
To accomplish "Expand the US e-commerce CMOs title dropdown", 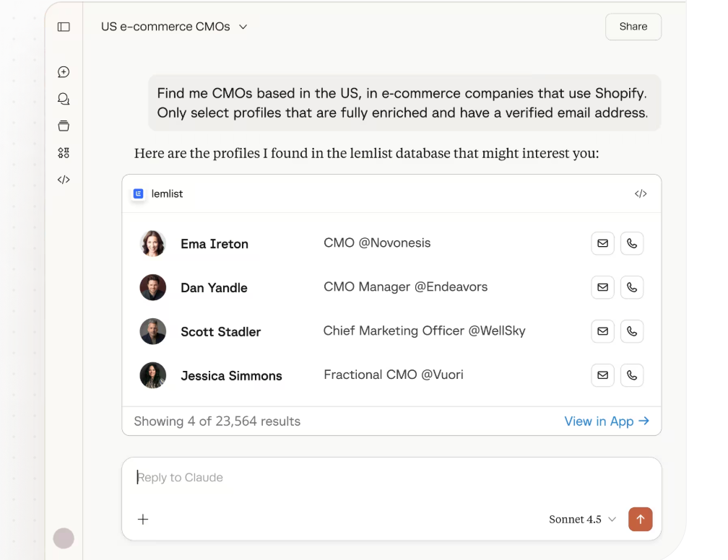I will (x=174, y=27).
